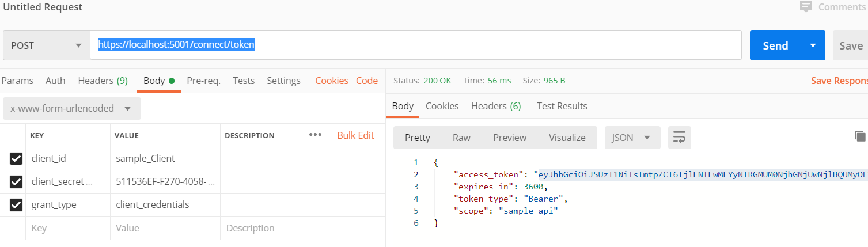
Task: Click the scope sample_api line
Action: click(x=506, y=211)
